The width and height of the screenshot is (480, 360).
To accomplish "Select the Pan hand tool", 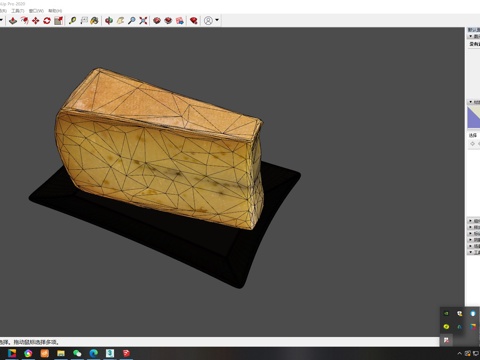I will 120,21.
